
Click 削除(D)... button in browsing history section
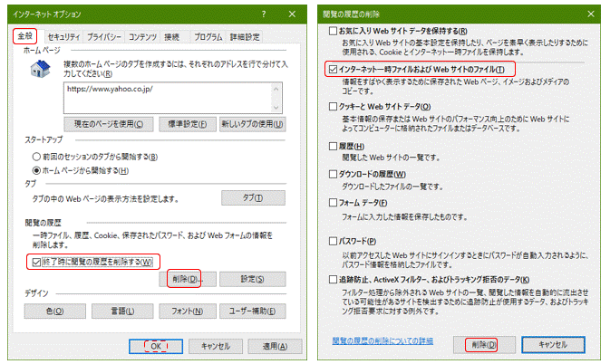tap(186, 279)
